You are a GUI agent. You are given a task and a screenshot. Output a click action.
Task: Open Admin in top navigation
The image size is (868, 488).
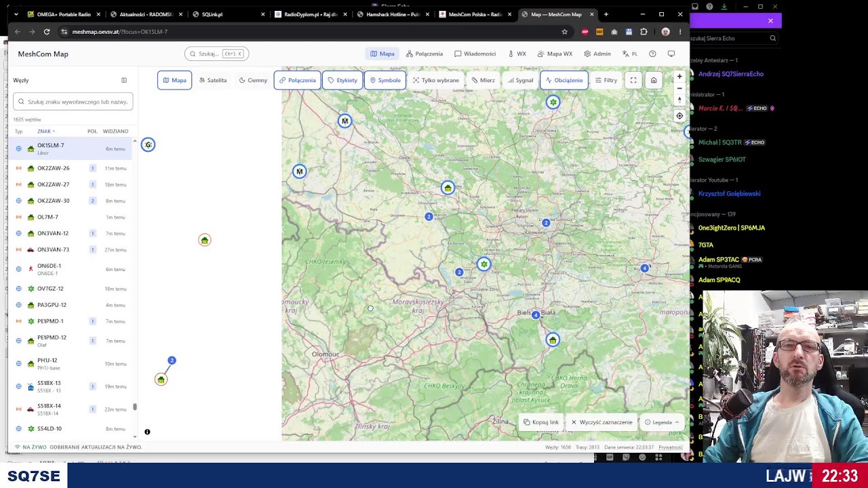597,54
